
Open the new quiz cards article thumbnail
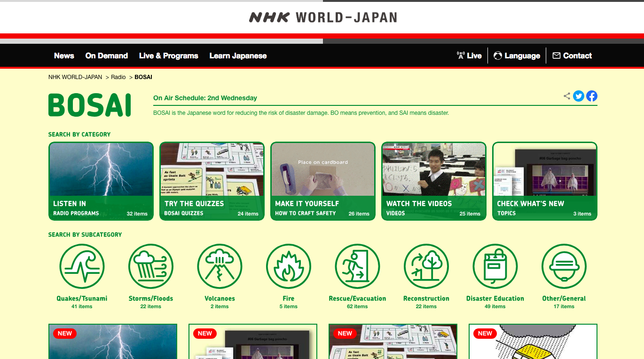point(393,341)
